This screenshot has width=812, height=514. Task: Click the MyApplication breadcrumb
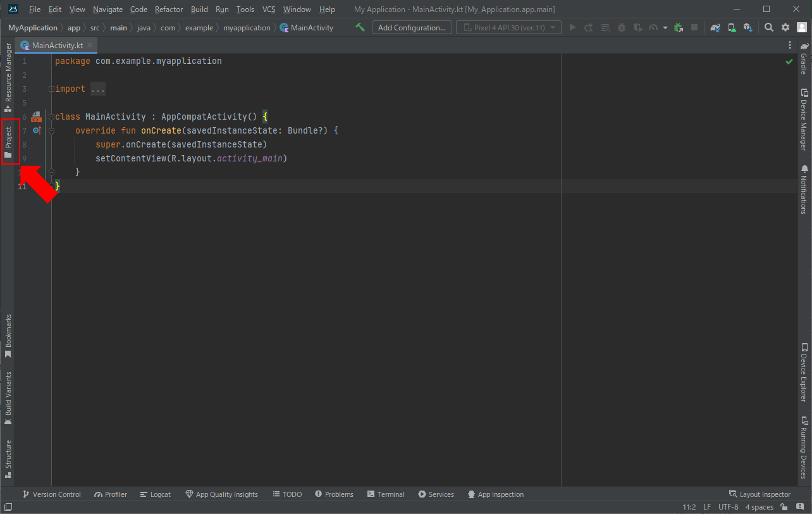coord(33,28)
